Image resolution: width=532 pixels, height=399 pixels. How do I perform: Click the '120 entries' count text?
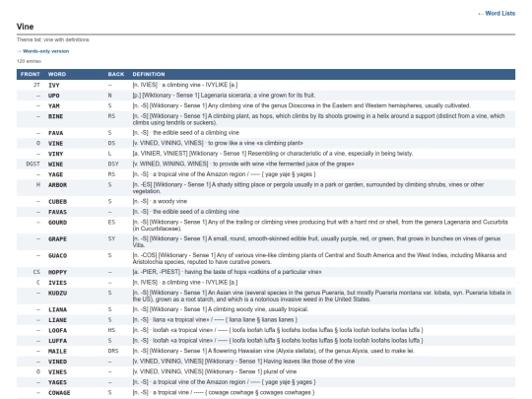pos(29,61)
